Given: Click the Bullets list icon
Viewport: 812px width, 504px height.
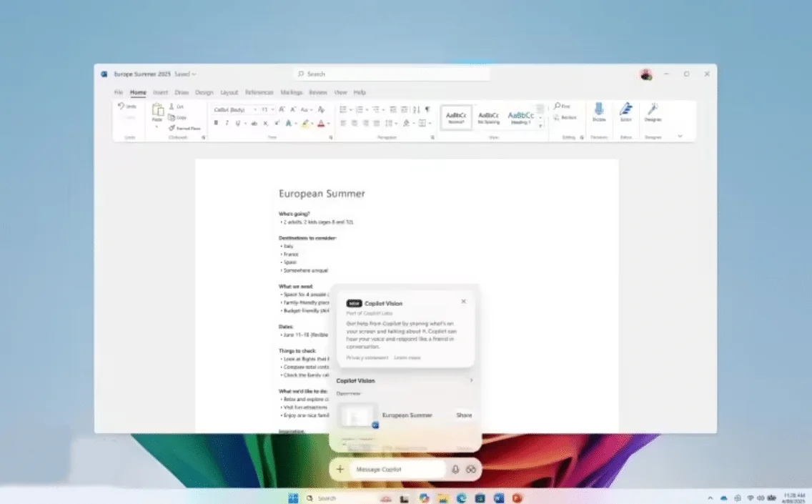Looking at the screenshot, I should [x=343, y=109].
